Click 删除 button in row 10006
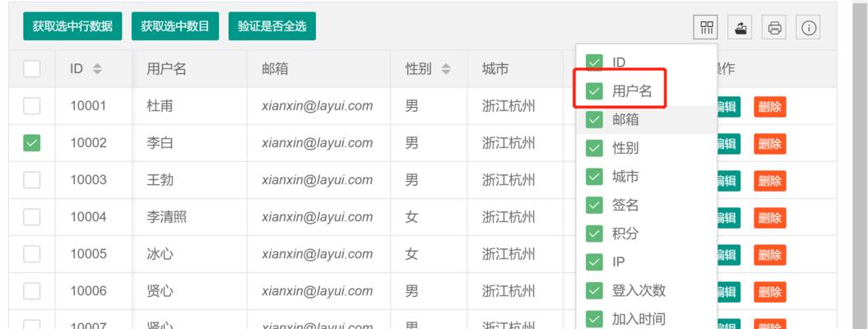The height and width of the screenshot is (329, 868). pyautogui.click(x=770, y=291)
